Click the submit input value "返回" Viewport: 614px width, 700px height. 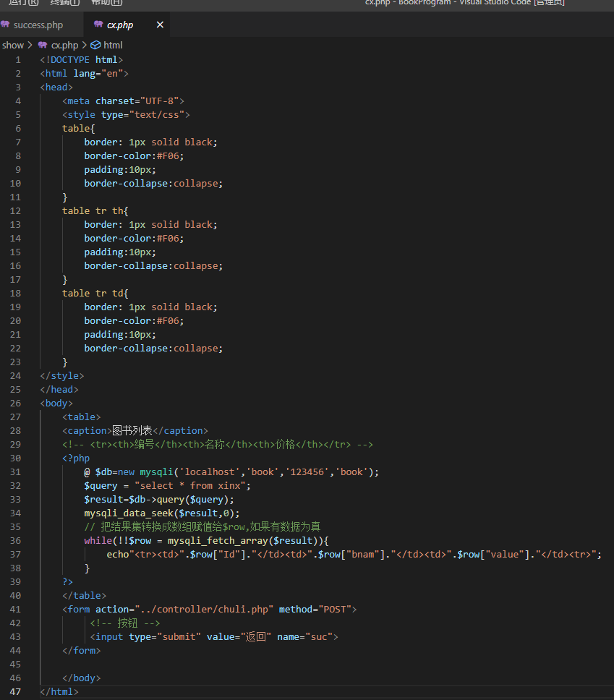click(256, 636)
